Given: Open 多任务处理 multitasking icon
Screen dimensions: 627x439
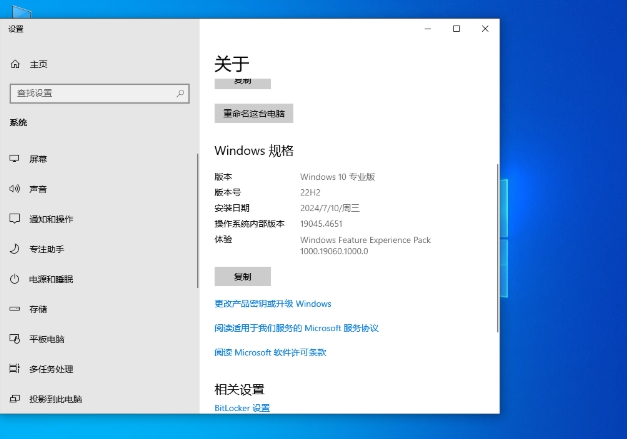Looking at the screenshot, I should [x=15, y=369].
